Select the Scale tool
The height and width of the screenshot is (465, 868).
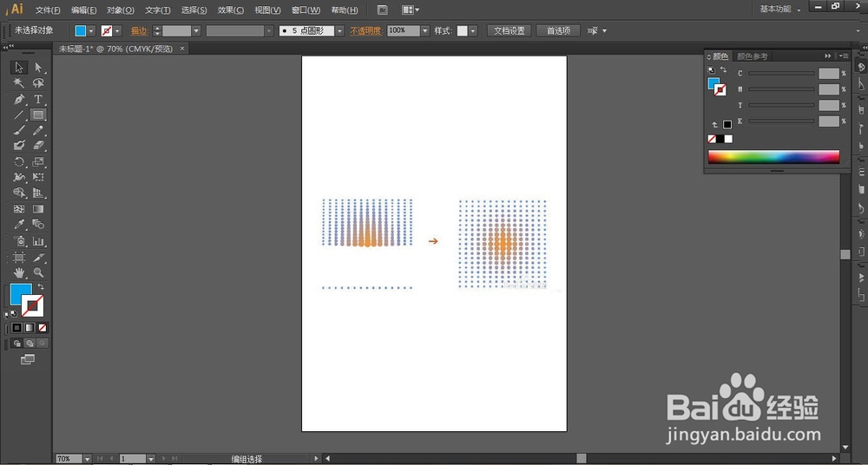click(x=38, y=161)
